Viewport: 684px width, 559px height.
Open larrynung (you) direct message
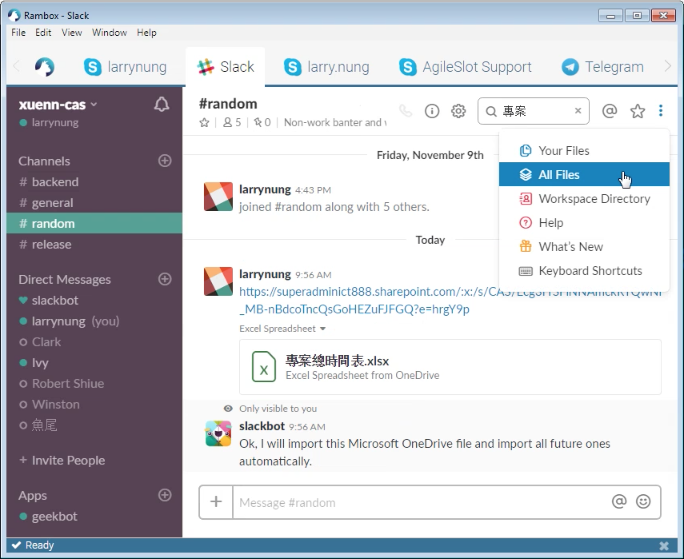point(94,321)
